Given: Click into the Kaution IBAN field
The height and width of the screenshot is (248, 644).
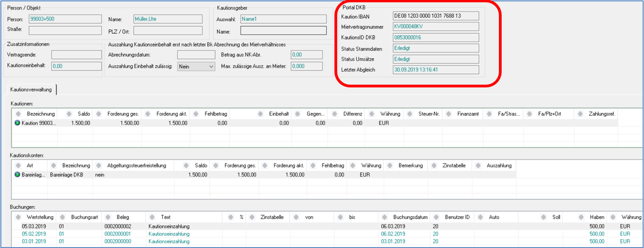Looking at the screenshot, I should pyautogui.click(x=435, y=16).
